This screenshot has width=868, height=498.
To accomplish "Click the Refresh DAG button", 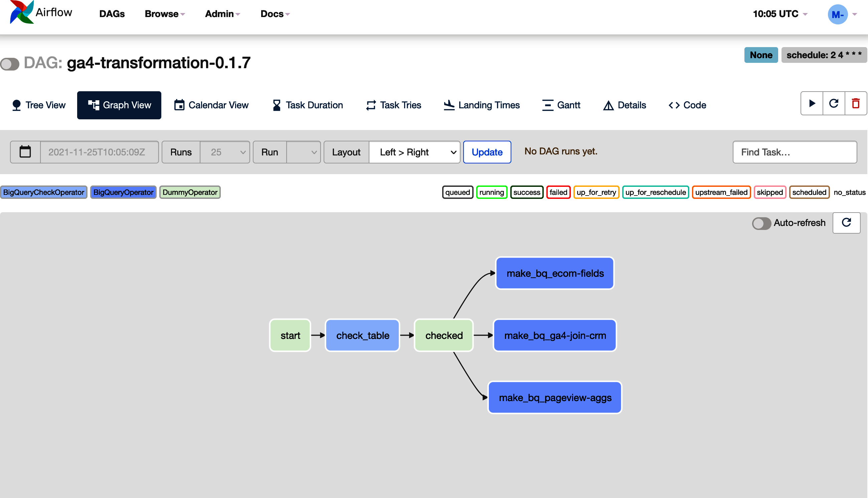I will coord(833,104).
